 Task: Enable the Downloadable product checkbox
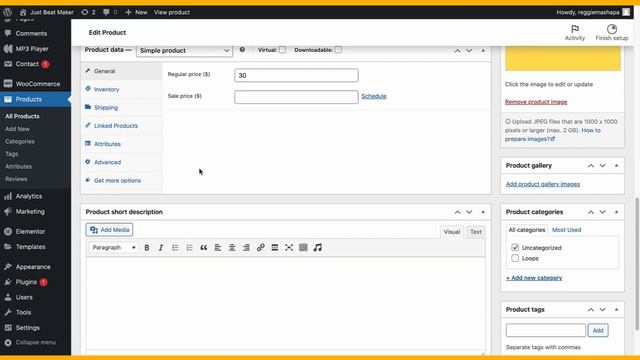[x=338, y=50]
